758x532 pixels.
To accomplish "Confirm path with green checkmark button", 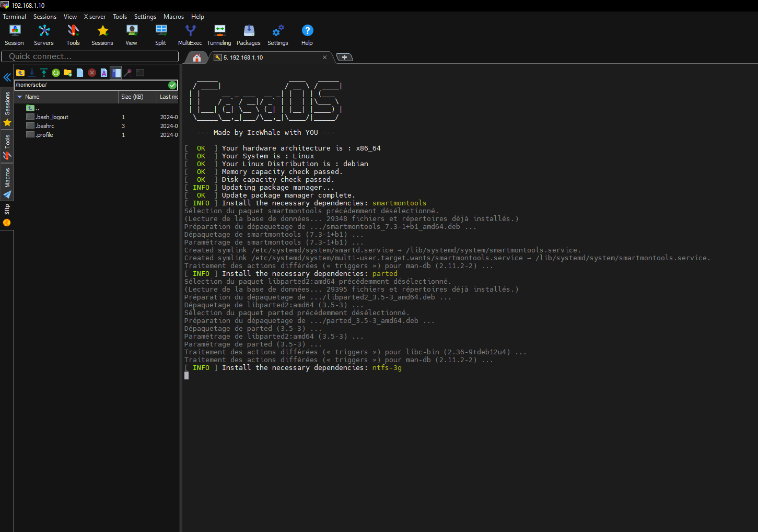I will 172,85.
